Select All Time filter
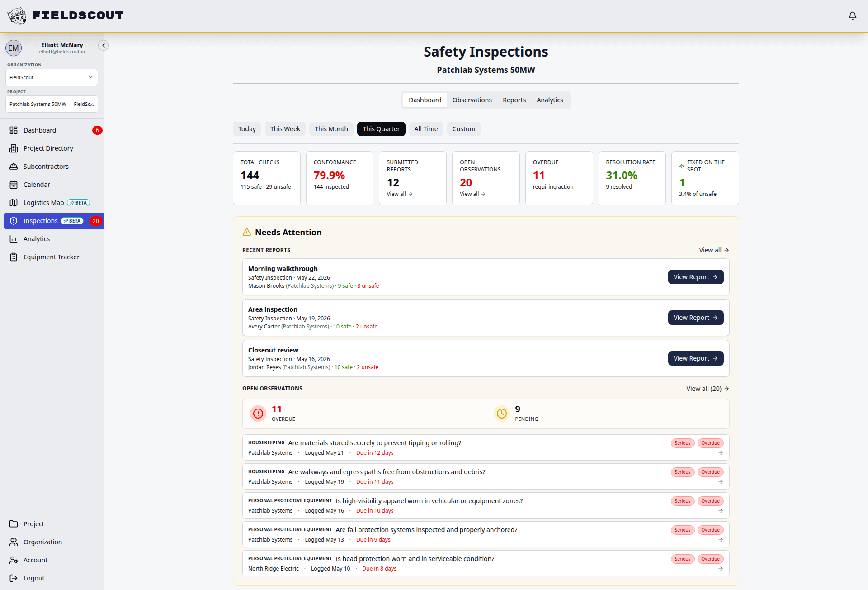868x590 pixels. click(x=426, y=129)
